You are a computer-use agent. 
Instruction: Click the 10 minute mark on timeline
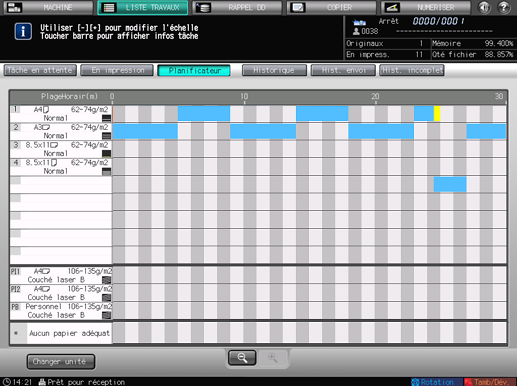244,96
